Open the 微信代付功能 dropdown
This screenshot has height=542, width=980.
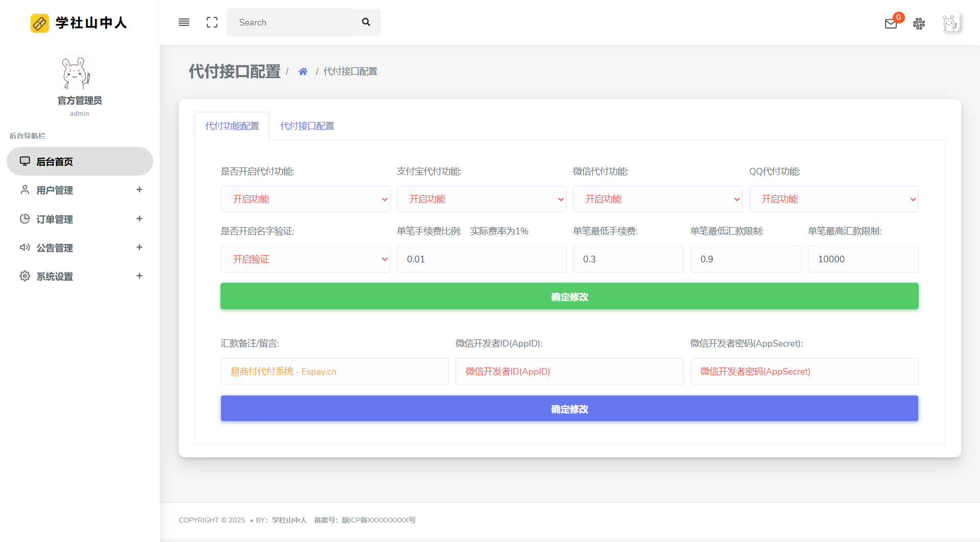click(x=657, y=199)
